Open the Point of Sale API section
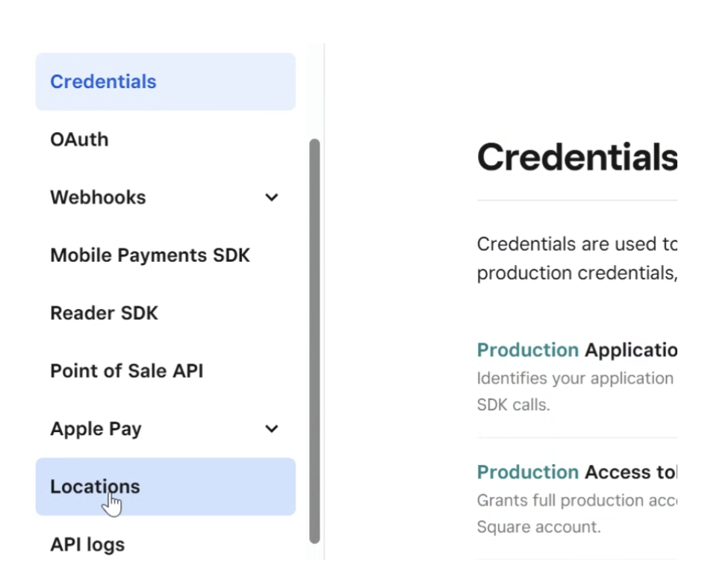 126,371
